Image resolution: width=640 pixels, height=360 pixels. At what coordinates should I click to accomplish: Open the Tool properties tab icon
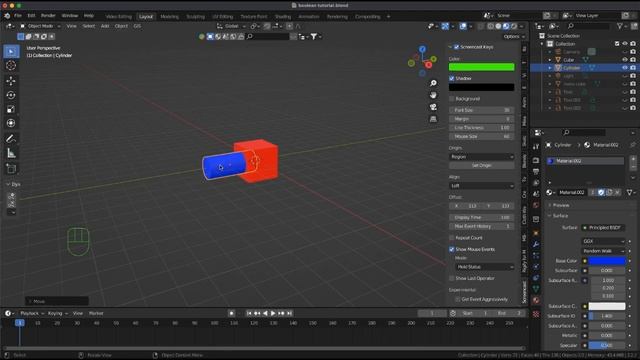click(536, 147)
